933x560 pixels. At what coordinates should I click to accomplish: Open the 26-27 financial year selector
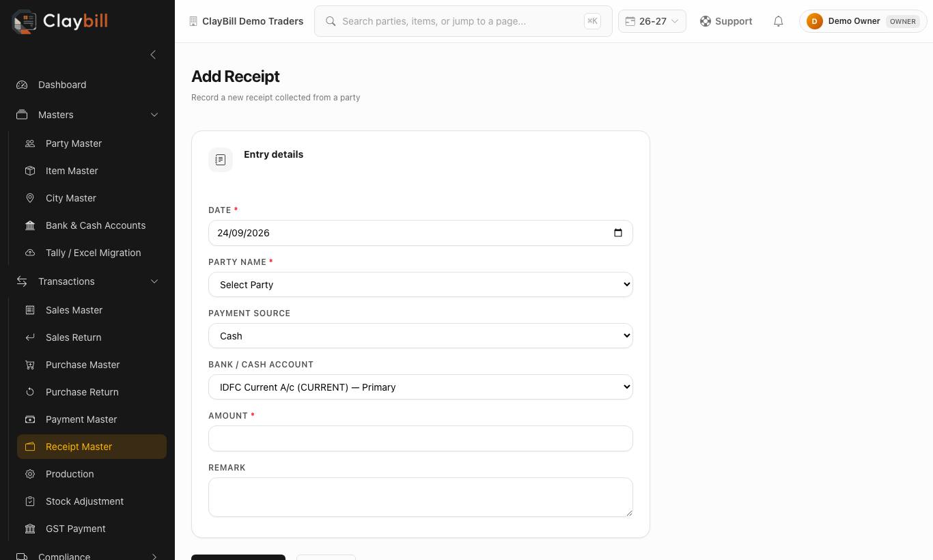point(652,21)
